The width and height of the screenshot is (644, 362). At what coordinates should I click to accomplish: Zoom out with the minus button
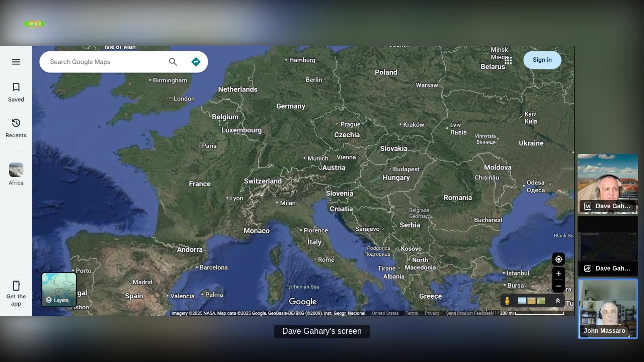[558, 286]
